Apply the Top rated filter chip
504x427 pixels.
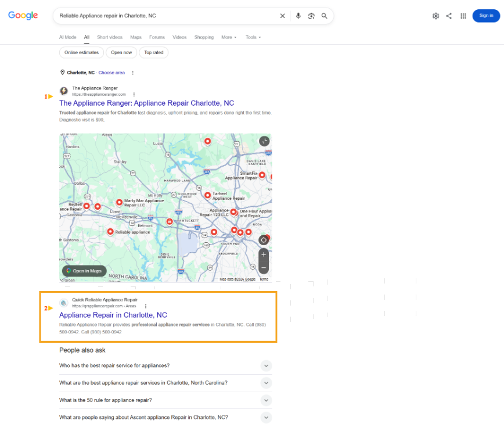[x=154, y=52]
